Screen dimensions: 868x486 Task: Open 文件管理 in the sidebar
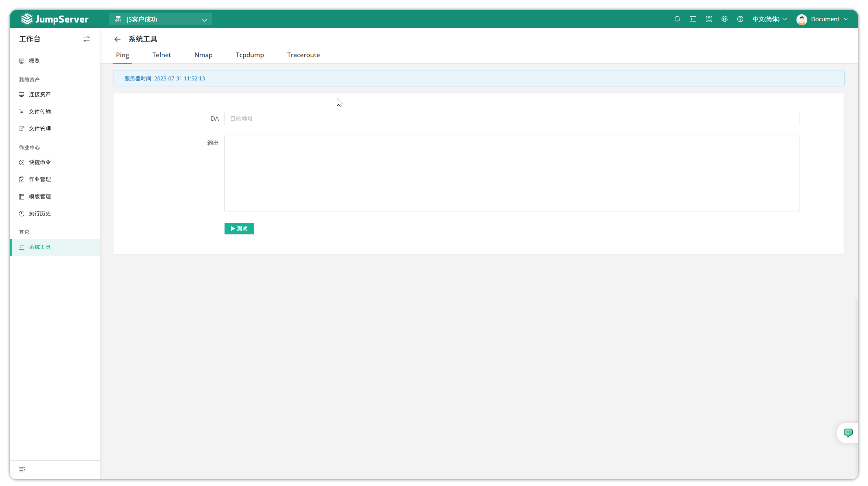(55, 129)
